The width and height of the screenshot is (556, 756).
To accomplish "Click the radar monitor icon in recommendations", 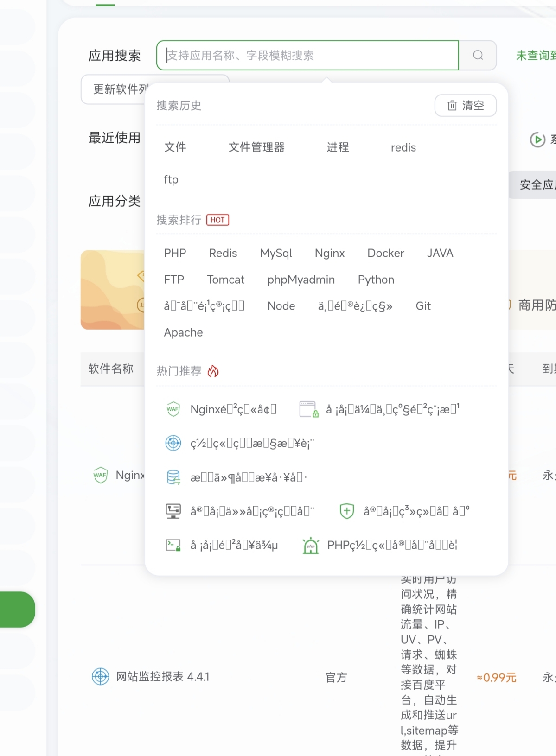I will coord(173,443).
